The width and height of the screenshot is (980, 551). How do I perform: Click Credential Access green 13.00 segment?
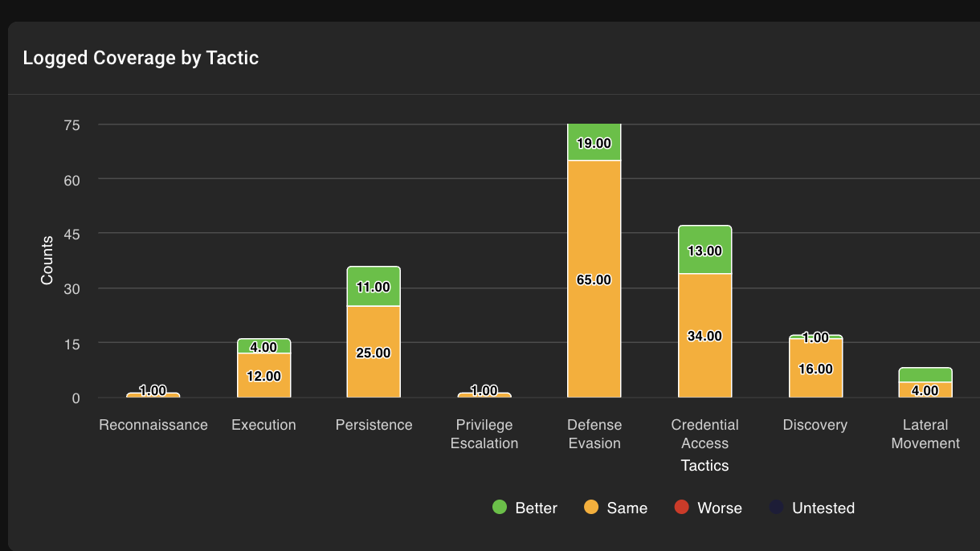tap(704, 250)
